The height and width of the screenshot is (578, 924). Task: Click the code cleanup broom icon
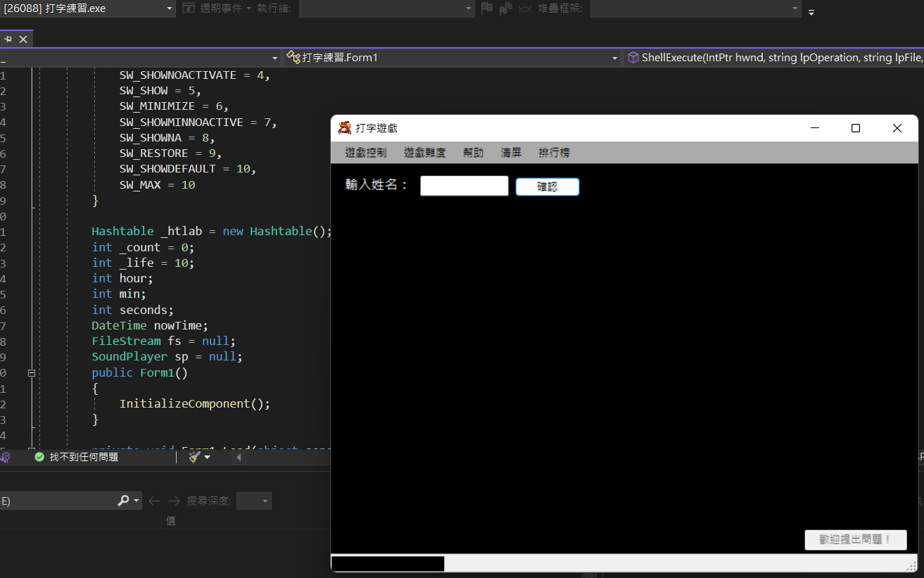click(196, 457)
